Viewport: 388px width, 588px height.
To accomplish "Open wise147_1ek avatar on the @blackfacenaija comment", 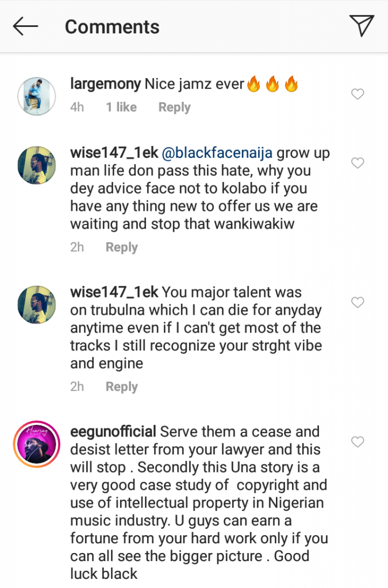I will [x=37, y=165].
